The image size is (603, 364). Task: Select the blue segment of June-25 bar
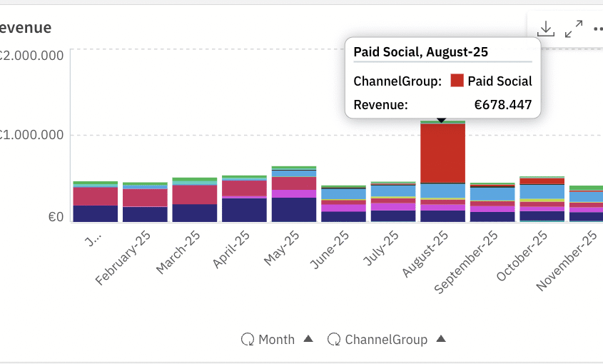343,193
